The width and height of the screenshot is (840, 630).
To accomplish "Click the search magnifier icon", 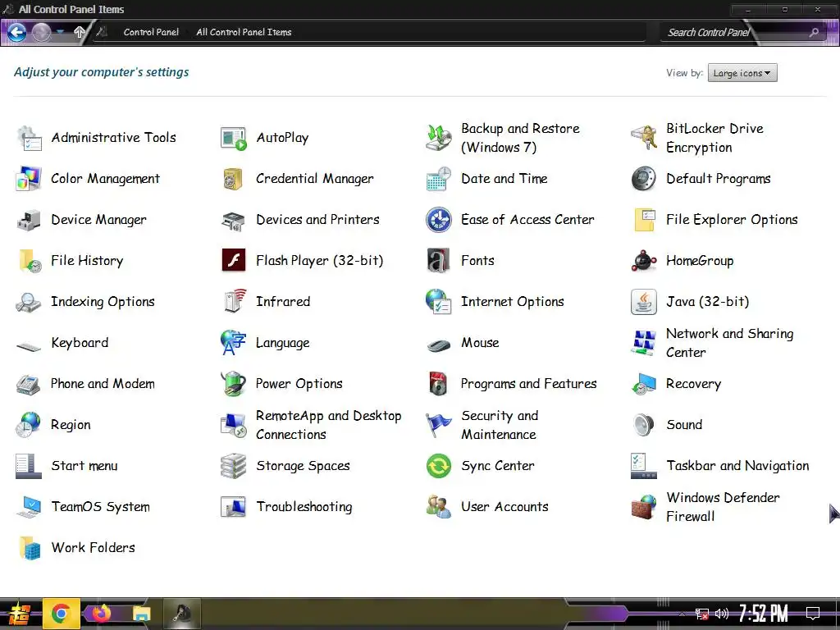I will click(815, 32).
